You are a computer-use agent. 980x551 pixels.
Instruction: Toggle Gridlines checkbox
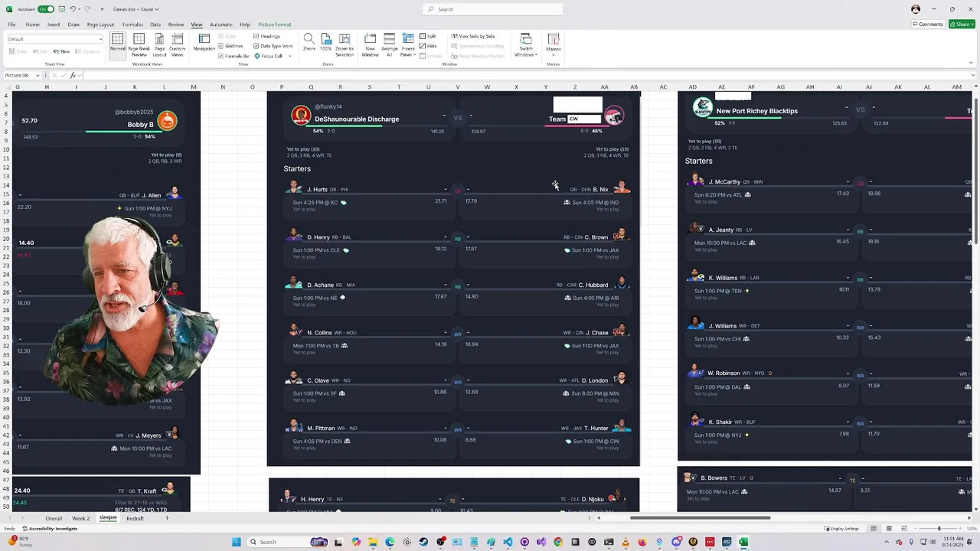click(230, 46)
